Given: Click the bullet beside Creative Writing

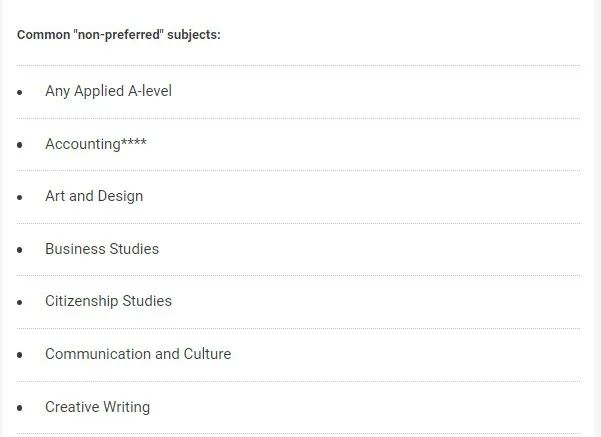Looking at the screenshot, I should tap(20, 408).
